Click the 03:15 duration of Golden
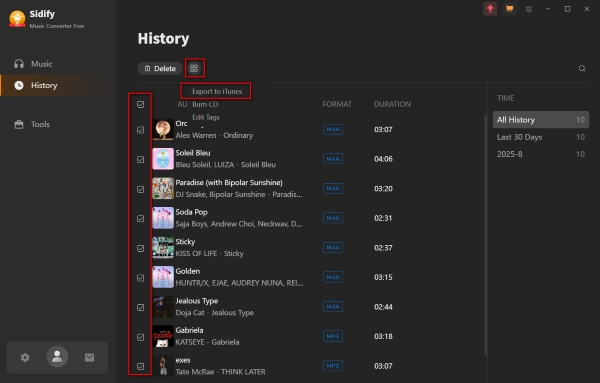Image resolution: width=600 pixels, height=383 pixels. pos(383,277)
